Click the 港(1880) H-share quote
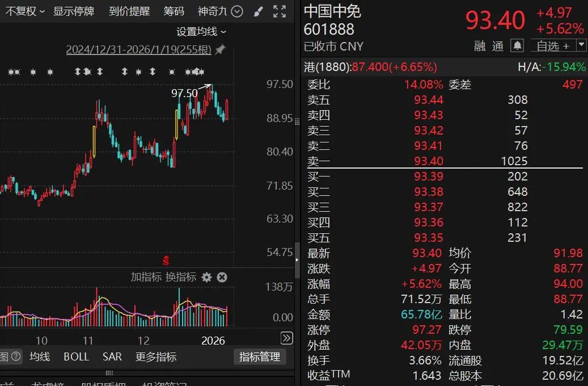The image size is (588, 386). [370, 67]
